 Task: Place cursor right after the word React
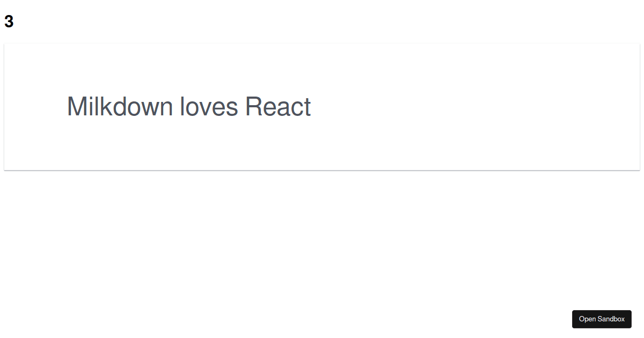[312, 106]
